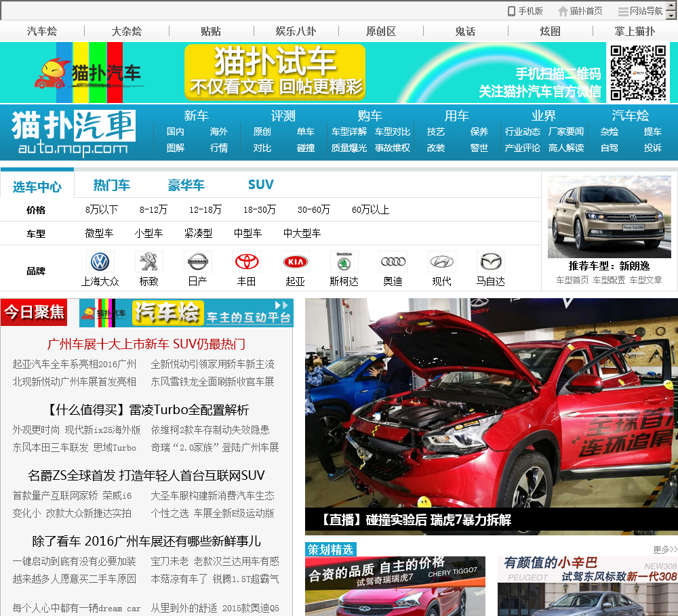Select the 丰田 Toyota brand logo
Screen dimensions: 678x616
pyautogui.click(x=247, y=262)
